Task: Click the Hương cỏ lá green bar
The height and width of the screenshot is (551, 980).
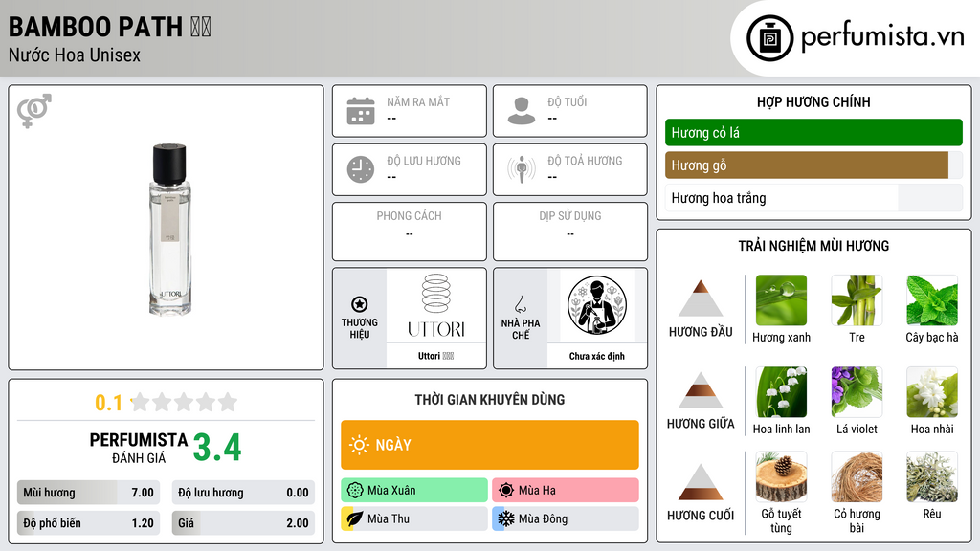Action: pyautogui.click(x=813, y=132)
